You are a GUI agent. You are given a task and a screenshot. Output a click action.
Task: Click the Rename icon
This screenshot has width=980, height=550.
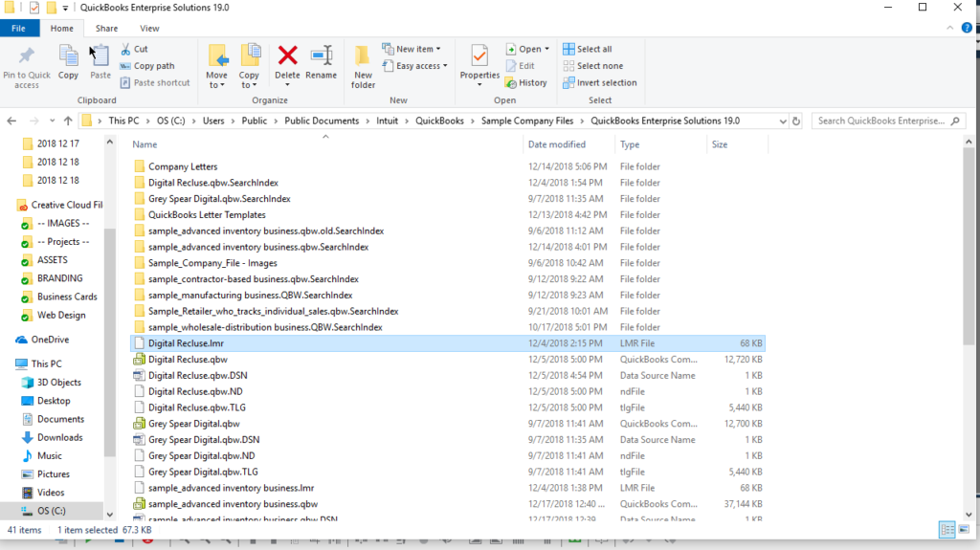pos(322,55)
